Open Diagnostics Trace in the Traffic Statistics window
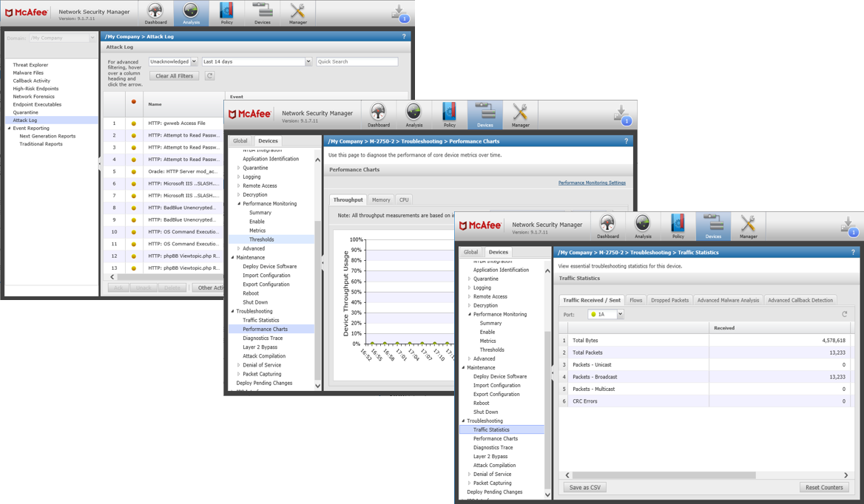The height and width of the screenshot is (504, 864). click(x=493, y=447)
